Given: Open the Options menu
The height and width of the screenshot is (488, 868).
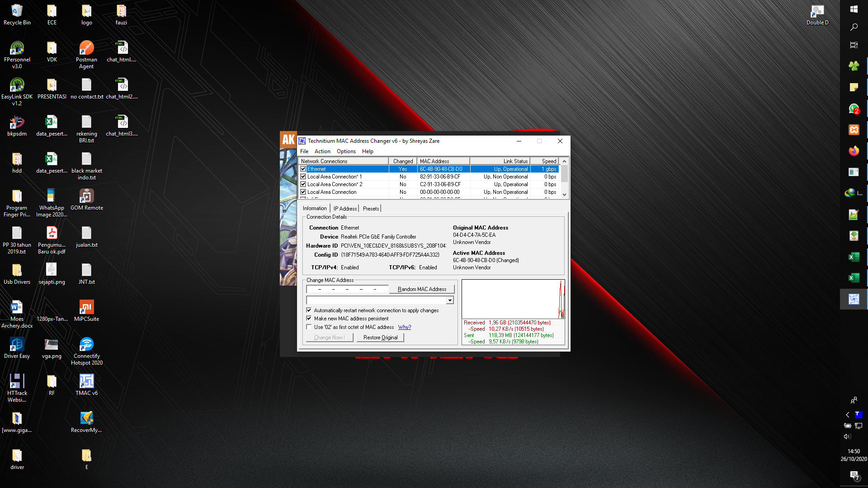Looking at the screenshot, I should pyautogui.click(x=346, y=151).
